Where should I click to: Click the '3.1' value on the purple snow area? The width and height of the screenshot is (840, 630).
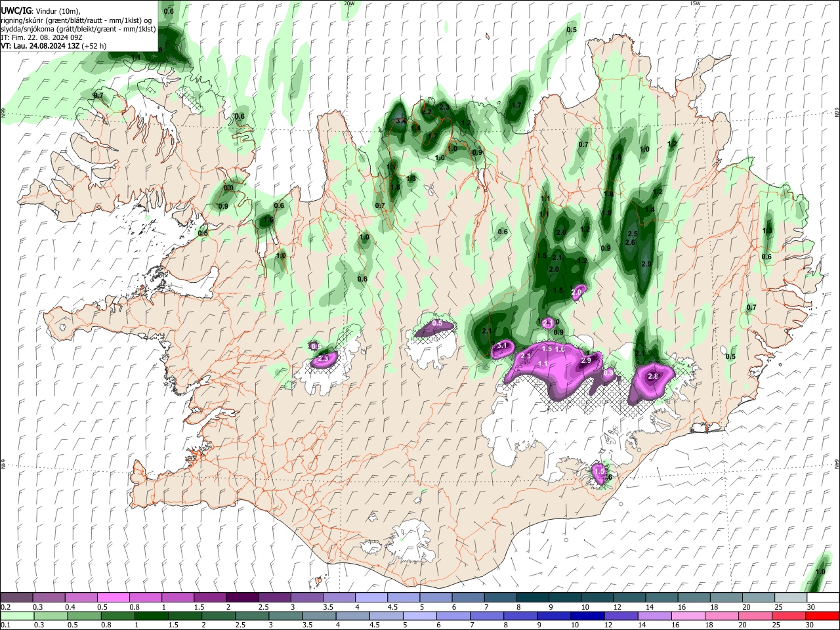[503, 345]
